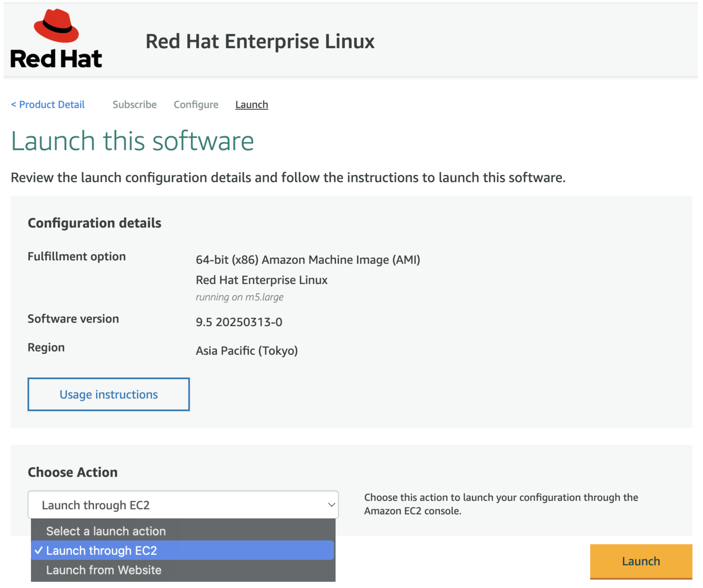Screen dimensions: 703x588
Task: Open the Subscribe step
Action: pyautogui.click(x=135, y=105)
